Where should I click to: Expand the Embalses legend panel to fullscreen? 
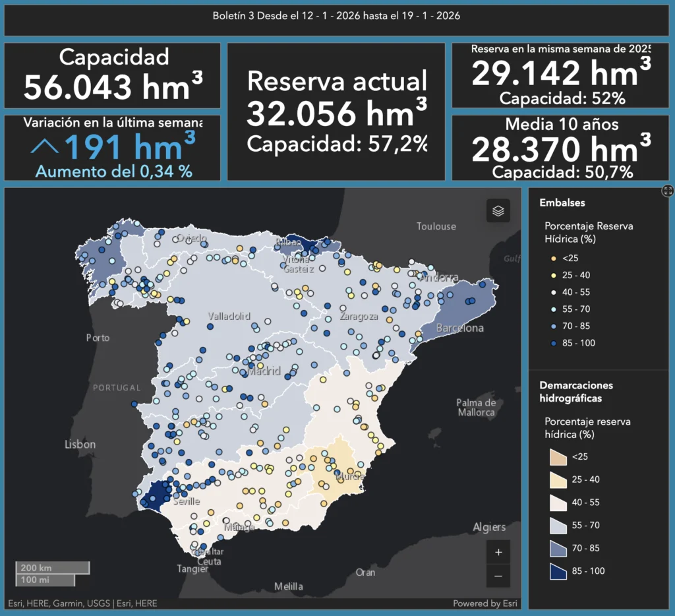pos(668,191)
